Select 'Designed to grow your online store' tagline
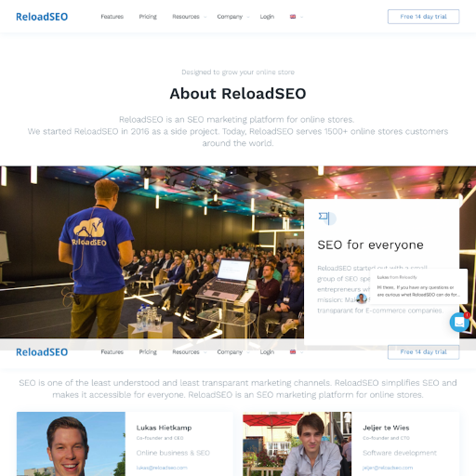 (238, 73)
